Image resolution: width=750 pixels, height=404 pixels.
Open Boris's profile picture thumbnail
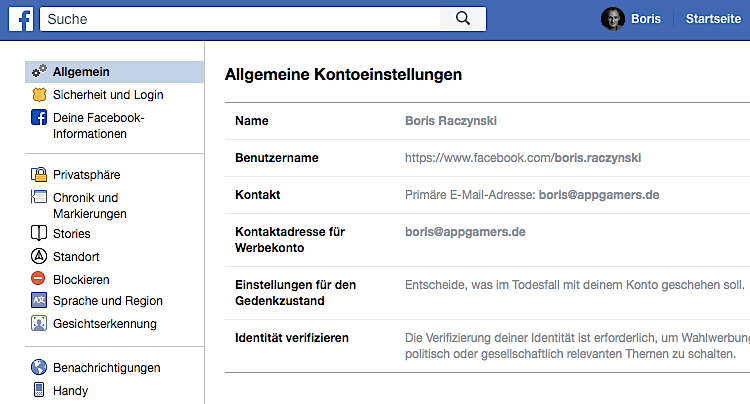point(613,19)
